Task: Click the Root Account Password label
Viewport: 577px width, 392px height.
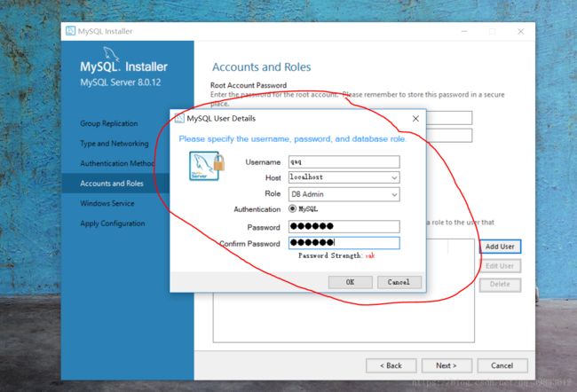Action: click(x=249, y=85)
